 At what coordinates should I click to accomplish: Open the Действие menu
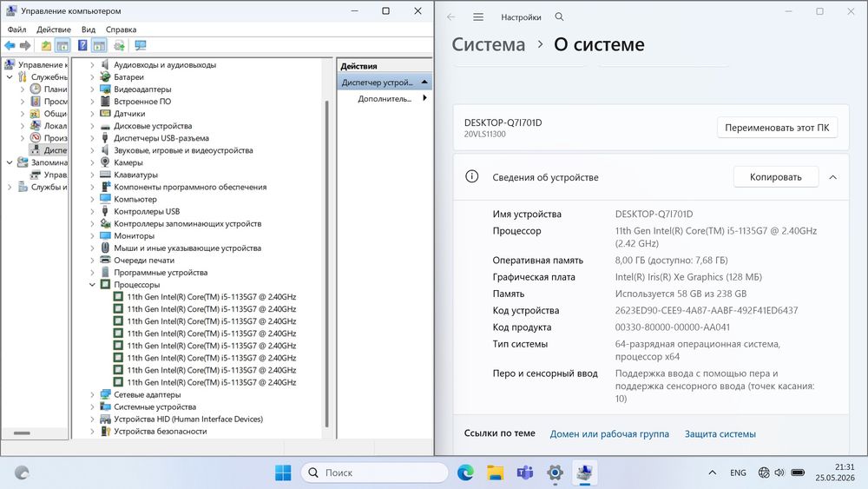pos(54,30)
